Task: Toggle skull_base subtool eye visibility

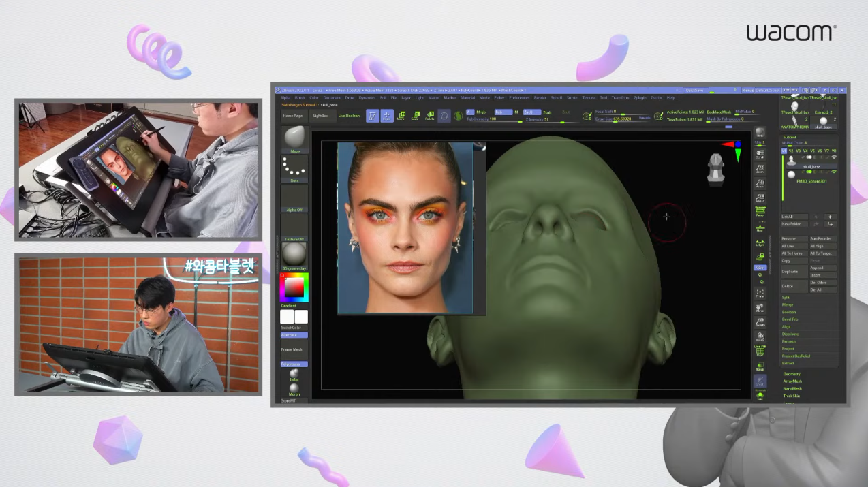Action: (x=835, y=158)
